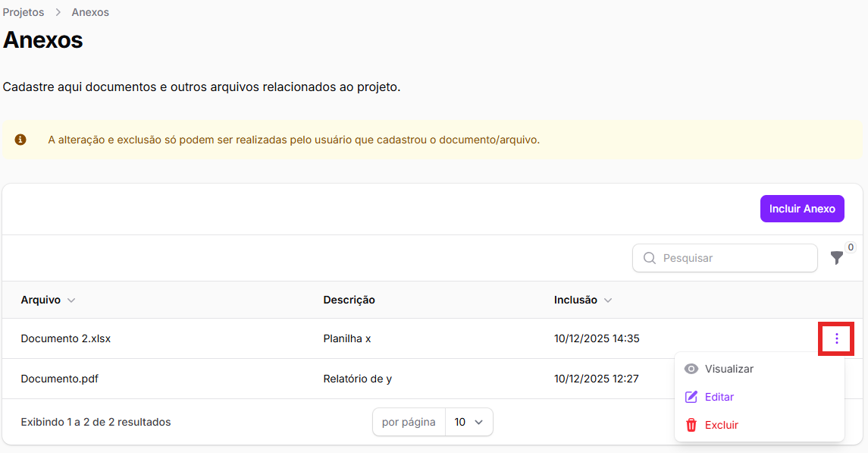Select the Relatório de y description cell
This screenshot has width=868, height=453.
click(357, 379)
